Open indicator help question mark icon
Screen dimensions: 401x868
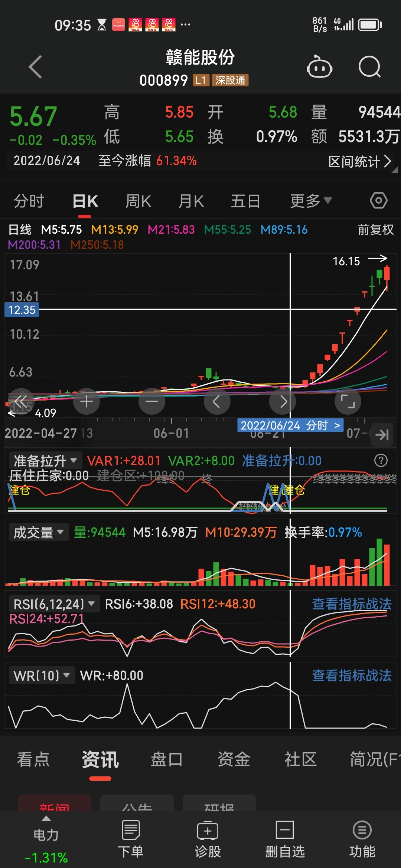381,460
